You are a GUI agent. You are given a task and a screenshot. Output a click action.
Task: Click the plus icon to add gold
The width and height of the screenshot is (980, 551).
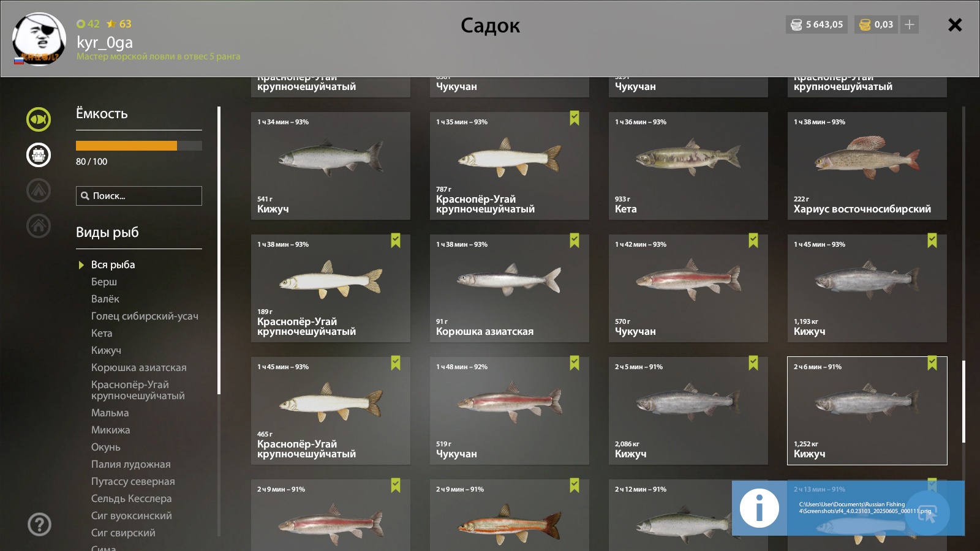[910, 24]
